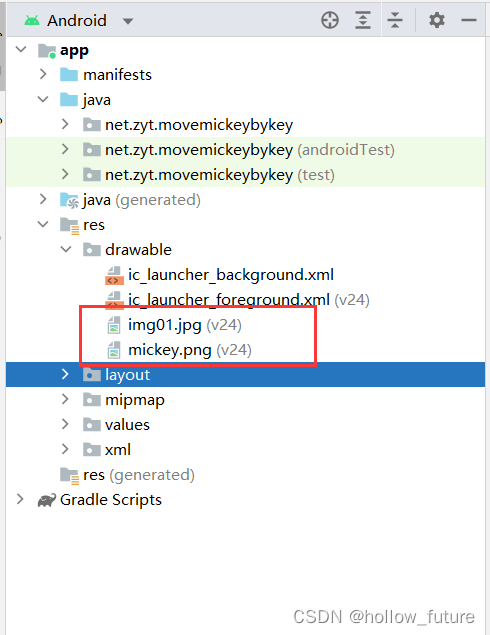
Task: Select the xml folder label
Action: pyautogui.click(x=118, y=450)
